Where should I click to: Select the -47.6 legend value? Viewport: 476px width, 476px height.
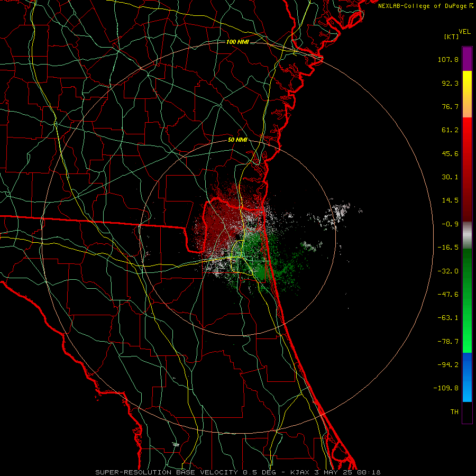tap(448, 295)
